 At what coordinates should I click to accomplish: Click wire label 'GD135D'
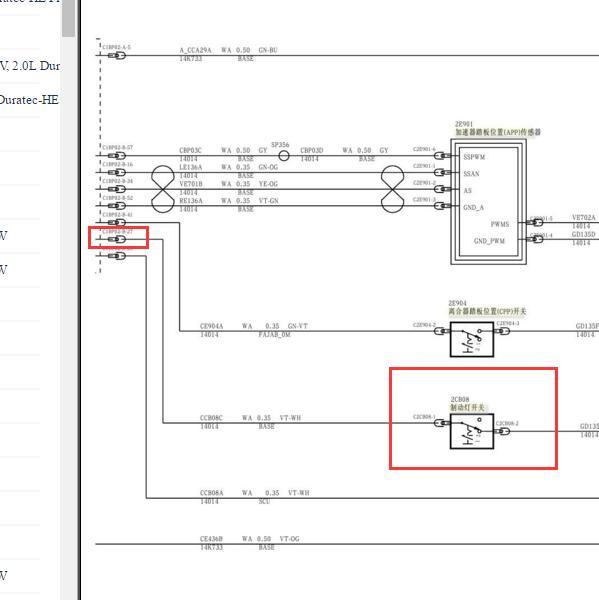click(x=584, y=234)
